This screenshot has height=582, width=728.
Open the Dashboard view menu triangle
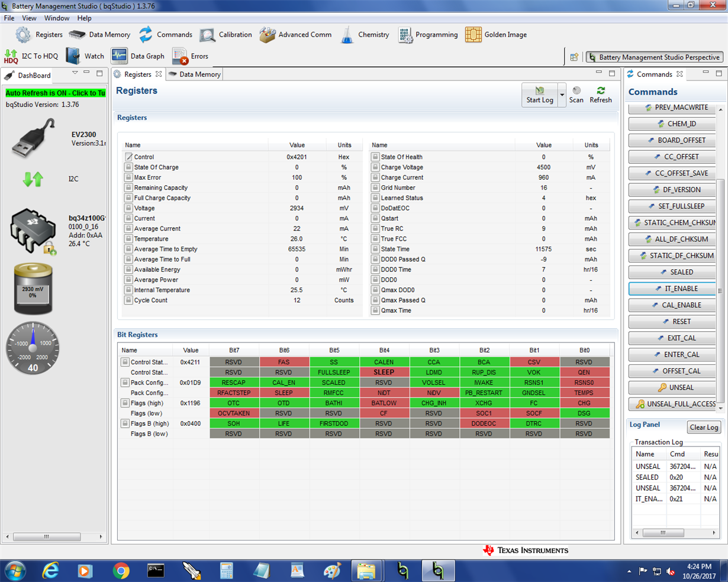point(75,73)
